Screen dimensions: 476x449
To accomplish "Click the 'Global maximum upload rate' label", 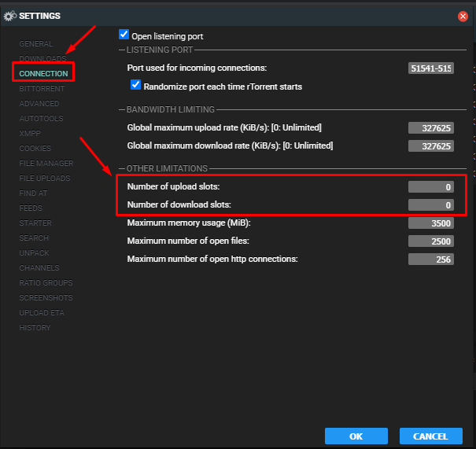I will [224, 127].
